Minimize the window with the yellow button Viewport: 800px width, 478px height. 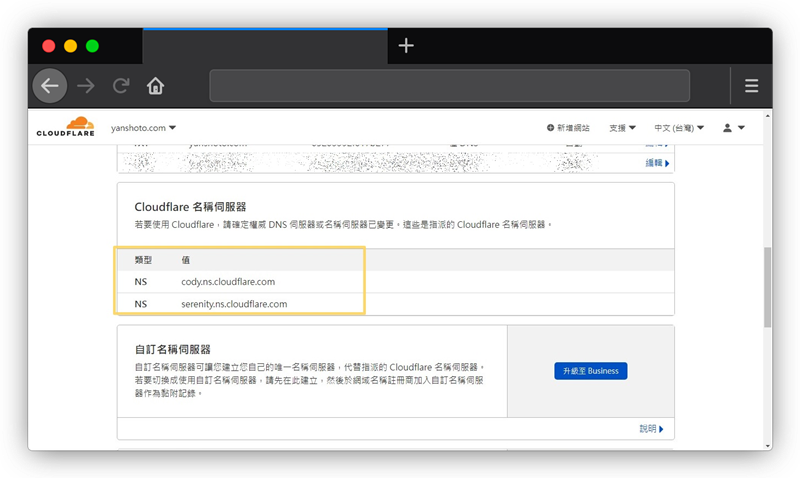pos(70,46)
